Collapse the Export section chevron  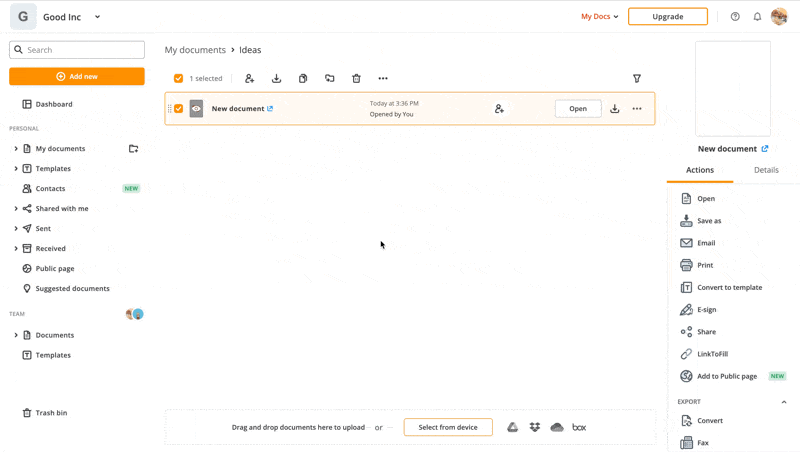783,402
